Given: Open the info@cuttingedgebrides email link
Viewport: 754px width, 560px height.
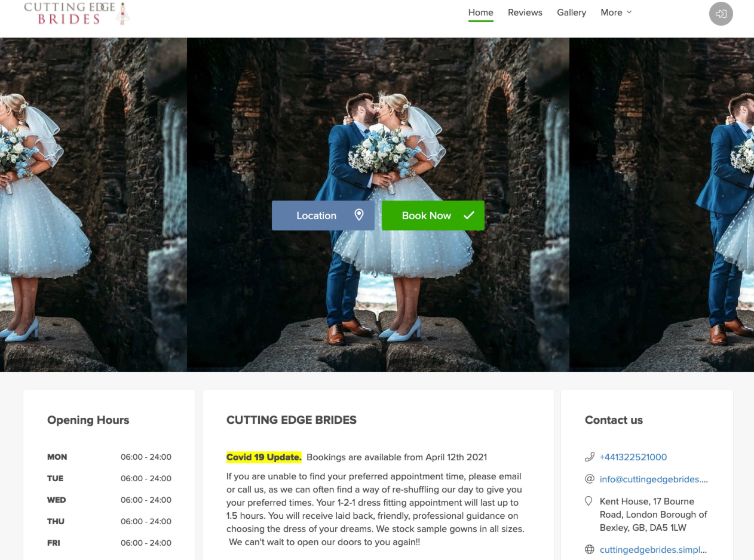Looking at the screenshot, I should click(x=654, y=479).
